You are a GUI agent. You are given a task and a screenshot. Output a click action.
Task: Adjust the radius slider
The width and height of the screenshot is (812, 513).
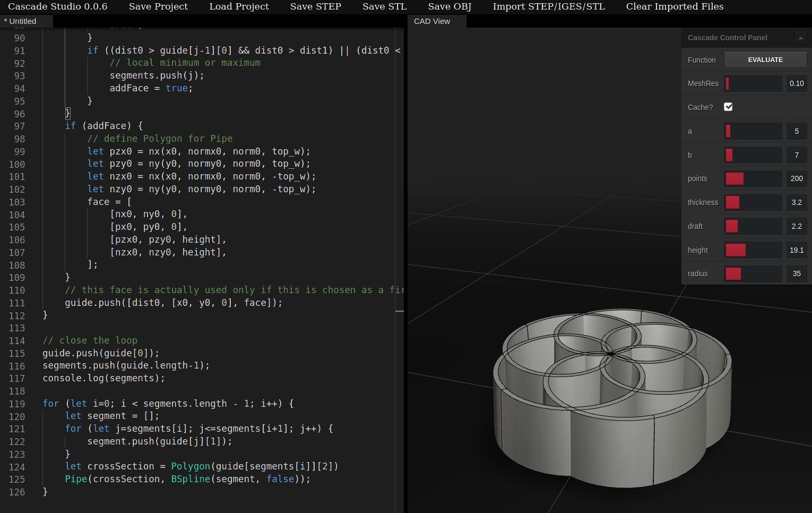(x=753, y=273)
